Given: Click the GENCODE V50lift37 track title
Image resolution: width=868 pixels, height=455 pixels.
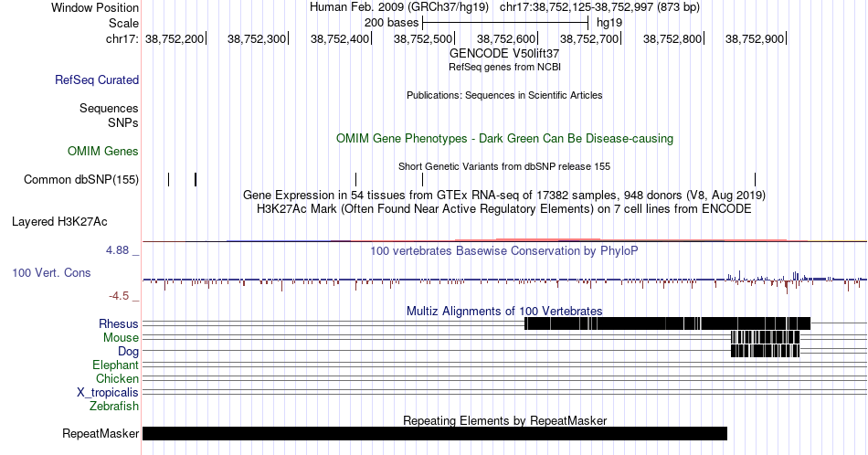Looking at the screenshot, I should tap(504, 54).
